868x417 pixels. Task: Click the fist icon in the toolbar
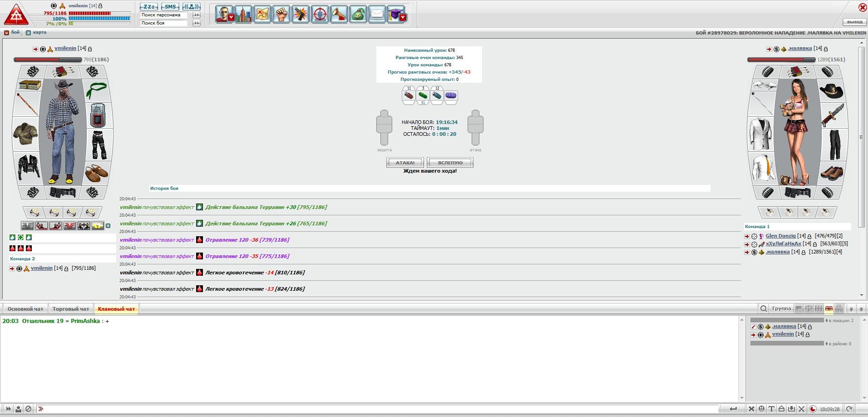click(281, 15)
